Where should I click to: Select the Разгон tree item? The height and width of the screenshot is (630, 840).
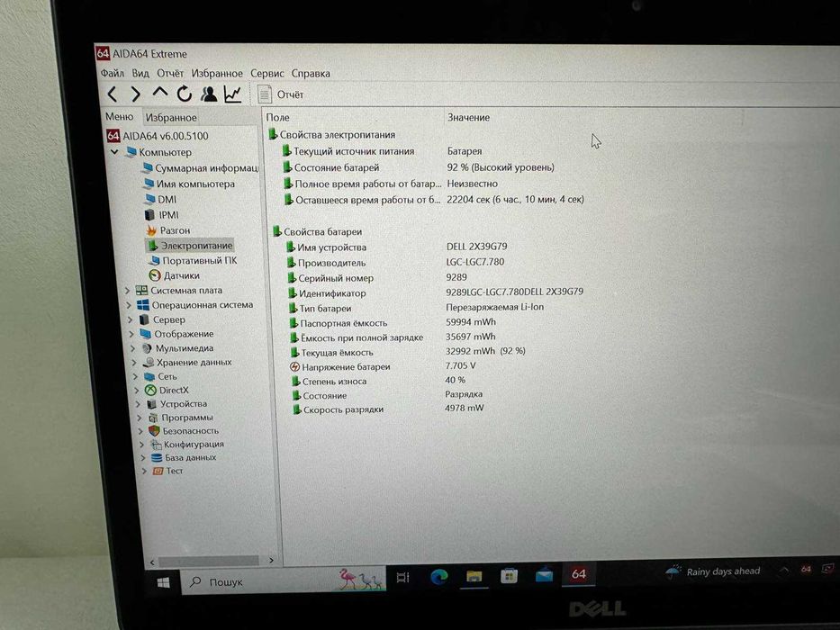[x=167, y=230]
